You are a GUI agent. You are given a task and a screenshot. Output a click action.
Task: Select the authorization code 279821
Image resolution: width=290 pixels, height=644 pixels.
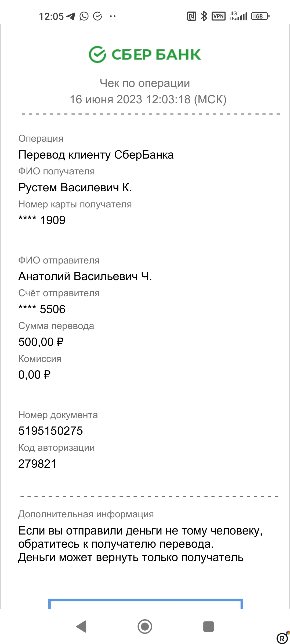tap(37, 464)
